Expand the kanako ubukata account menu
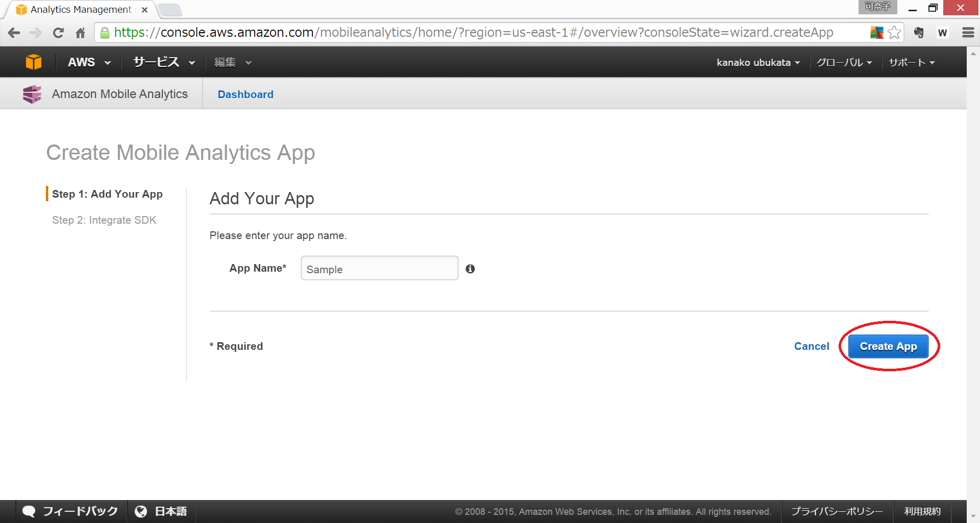Viewport: 980px width, 523px height. [x=758, y=62]
